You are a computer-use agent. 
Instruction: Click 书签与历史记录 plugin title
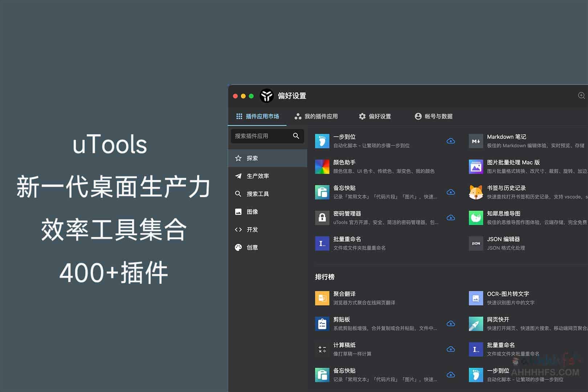click(x=507, y=188)
